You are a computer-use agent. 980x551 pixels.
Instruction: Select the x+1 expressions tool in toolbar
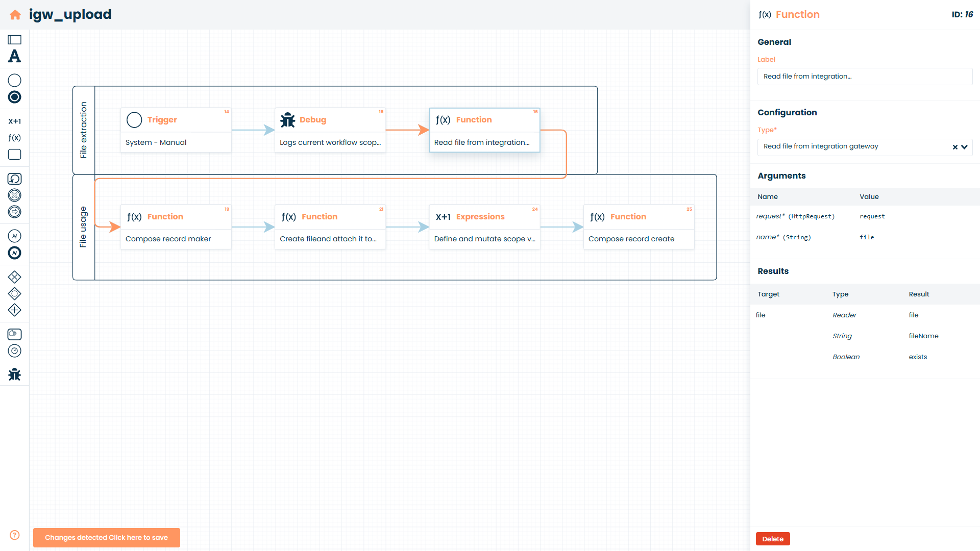click(x=14, y=121)
